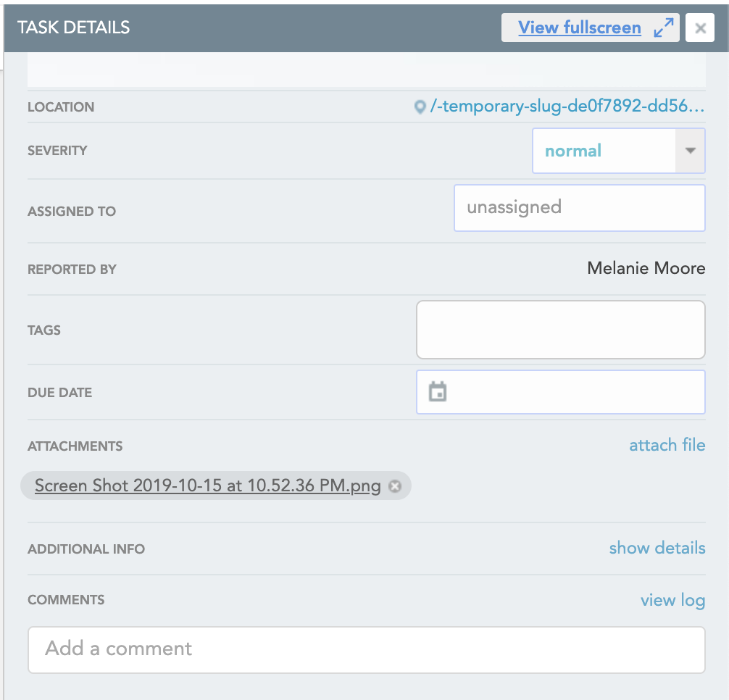The width and height of the screenshot is (729, 700).
Task: Open the temporary-slug location link
Action: (x=567, y=107)
